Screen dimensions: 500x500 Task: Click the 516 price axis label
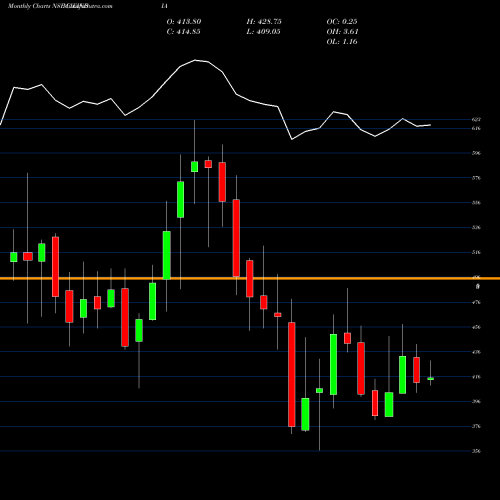476,252
